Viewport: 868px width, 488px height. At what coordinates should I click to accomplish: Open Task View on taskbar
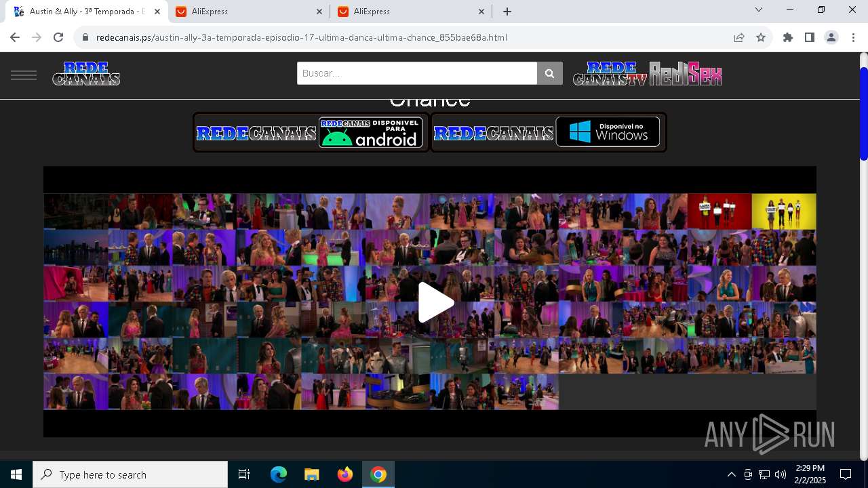pyautogui.click(x=244, y=474)
